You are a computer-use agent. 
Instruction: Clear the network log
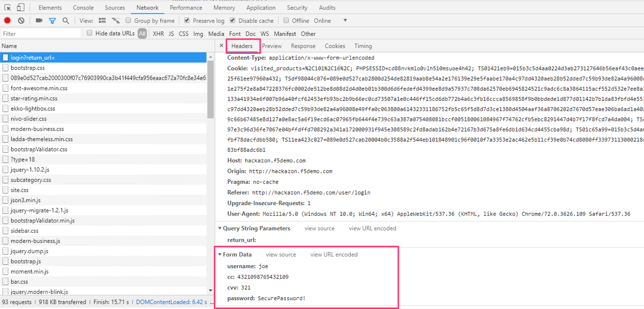pos(21,21)
